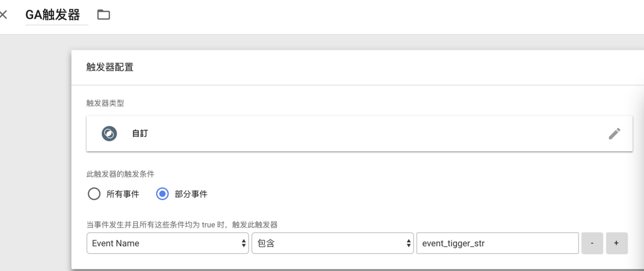This screenshot has width=644, height=271.
Task: Select the 部分事件 radio option
Action: point(162,194)
